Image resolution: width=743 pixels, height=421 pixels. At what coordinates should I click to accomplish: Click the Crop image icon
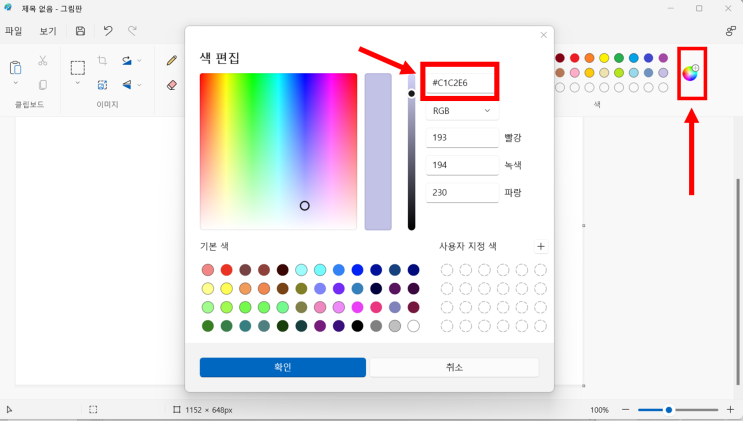click(102, 60)
